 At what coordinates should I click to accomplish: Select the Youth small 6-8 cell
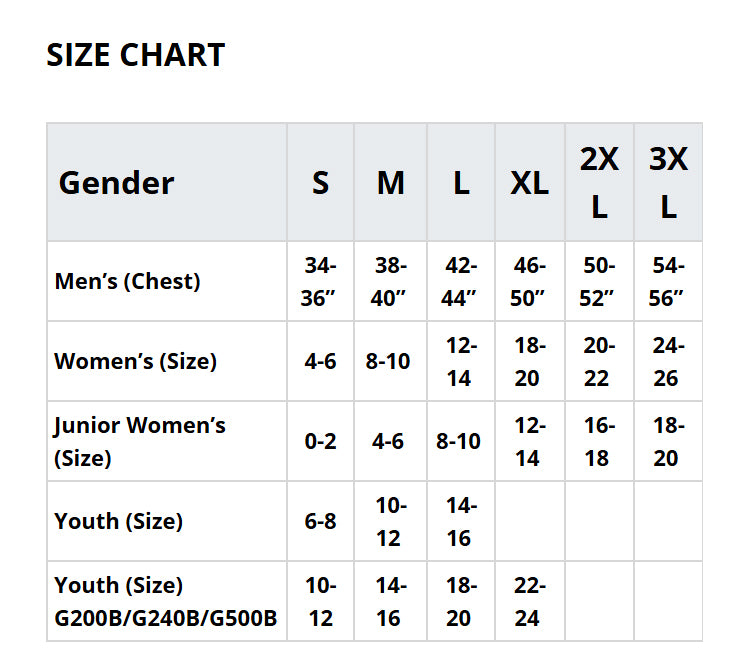point(320,521)
